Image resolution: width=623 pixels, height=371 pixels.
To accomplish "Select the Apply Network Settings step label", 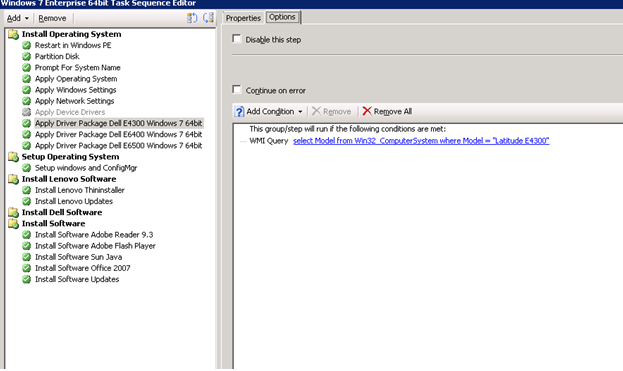I will tap(74, 101).
